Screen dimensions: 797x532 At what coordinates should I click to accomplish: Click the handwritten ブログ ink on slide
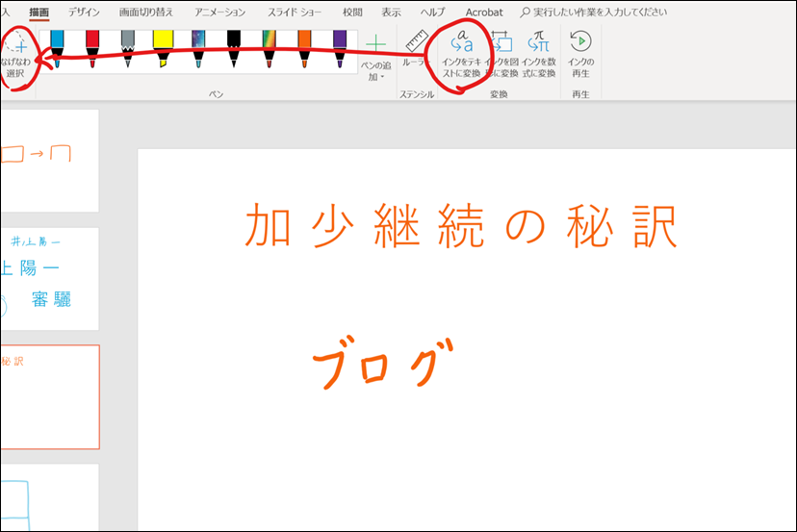[382, 364]
